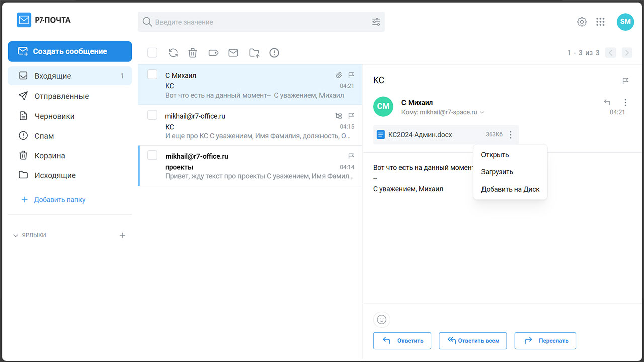Open the emoji reaction smiley
The height and width of the screenshot is (362, 644).
point(382,319)
